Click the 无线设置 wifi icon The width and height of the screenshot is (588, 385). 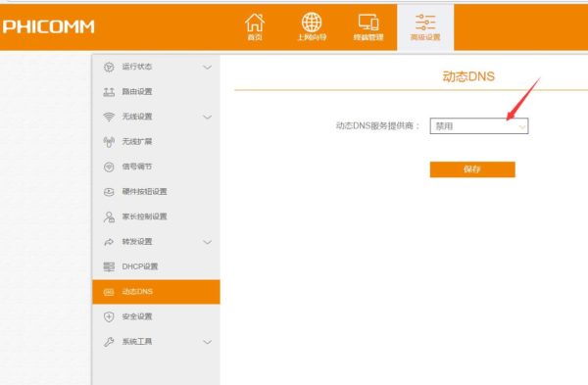tap(109, 117)
